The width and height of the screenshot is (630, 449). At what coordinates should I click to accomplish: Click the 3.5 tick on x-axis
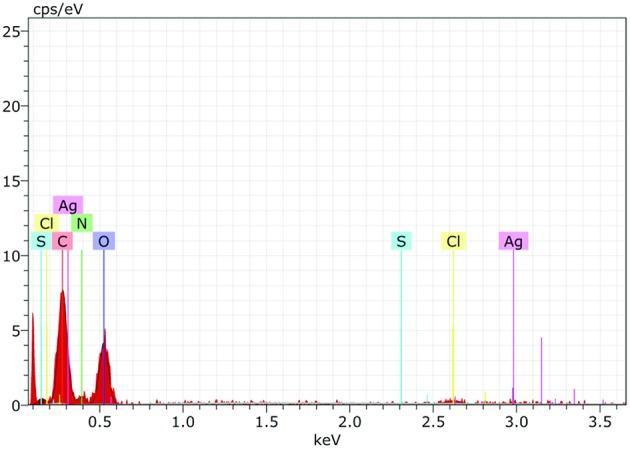coord(599,422)
